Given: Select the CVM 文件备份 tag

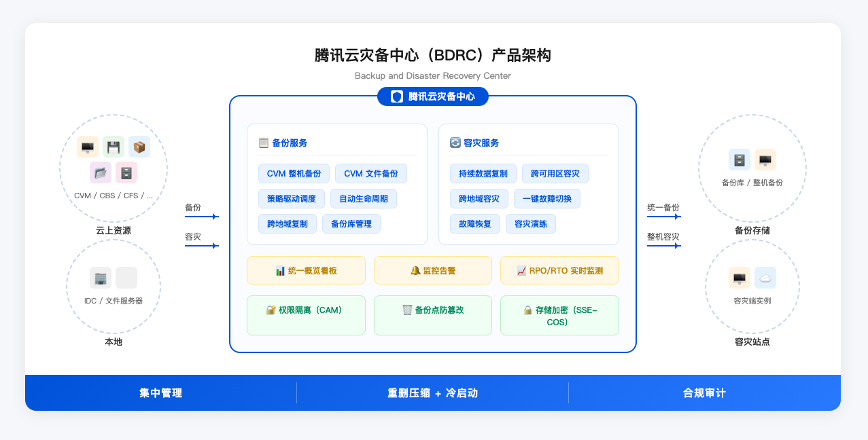Looking at the screenshot, I should pyautogui.click(x=371, y=173).
